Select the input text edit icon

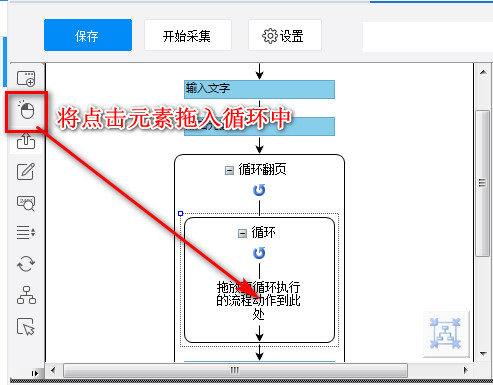pos(26,171)
